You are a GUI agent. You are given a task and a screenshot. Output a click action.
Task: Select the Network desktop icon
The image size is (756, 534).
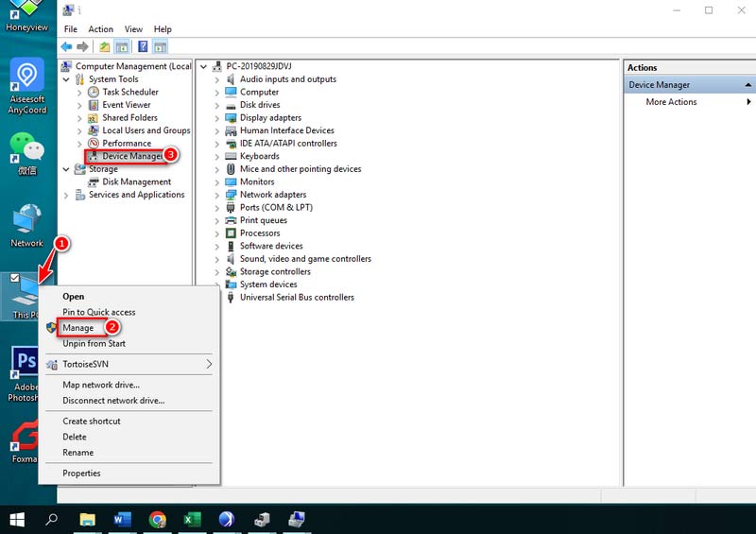[x=27, y=225]
